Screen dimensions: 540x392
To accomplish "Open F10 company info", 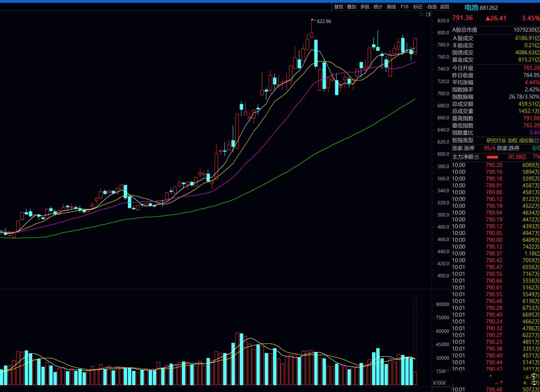I will pyautogui.click(x=404, y=7).
